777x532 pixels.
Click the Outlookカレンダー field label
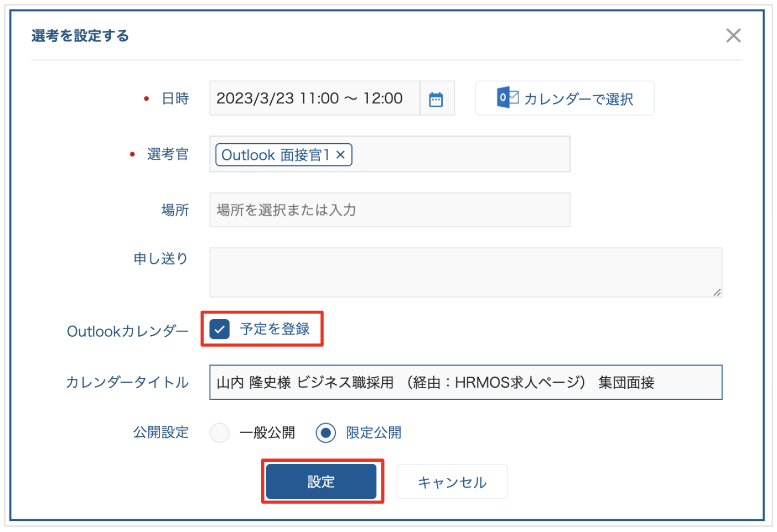pos(128,331)
